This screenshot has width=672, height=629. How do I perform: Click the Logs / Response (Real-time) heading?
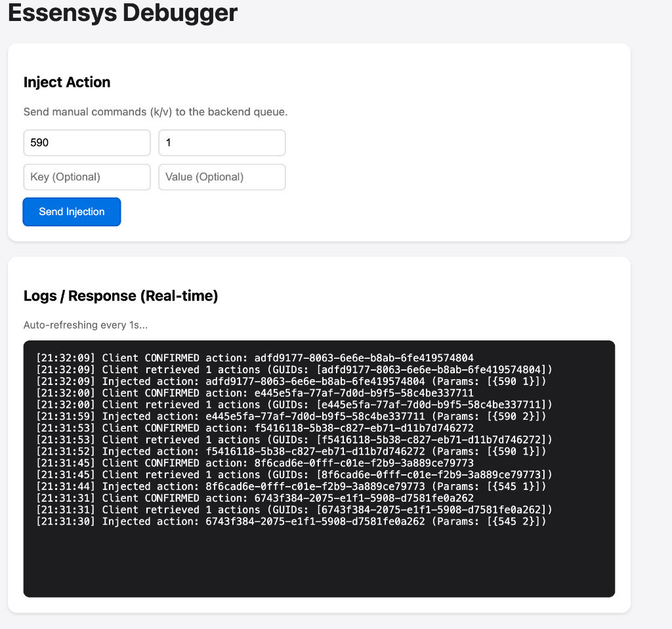pos(121,296)
